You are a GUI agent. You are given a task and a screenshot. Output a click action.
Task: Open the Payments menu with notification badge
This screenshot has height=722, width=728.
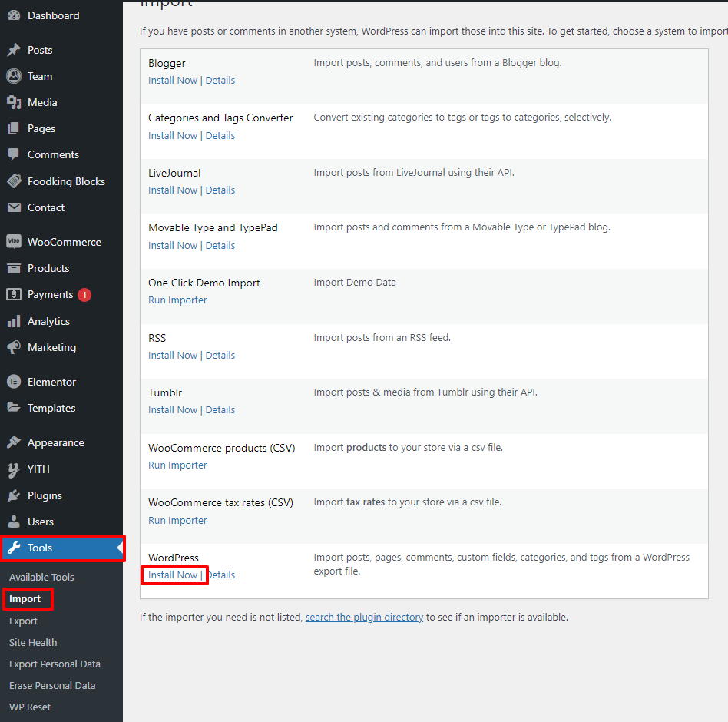[51, 295]
